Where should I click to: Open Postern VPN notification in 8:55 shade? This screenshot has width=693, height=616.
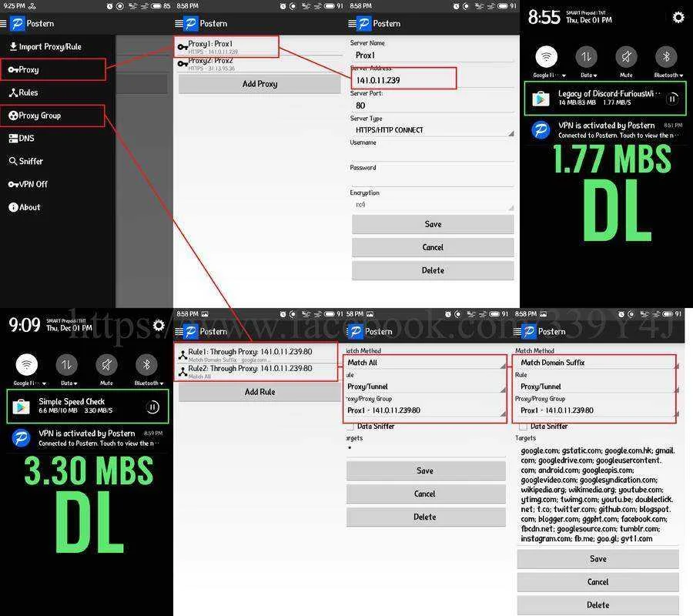605,130
